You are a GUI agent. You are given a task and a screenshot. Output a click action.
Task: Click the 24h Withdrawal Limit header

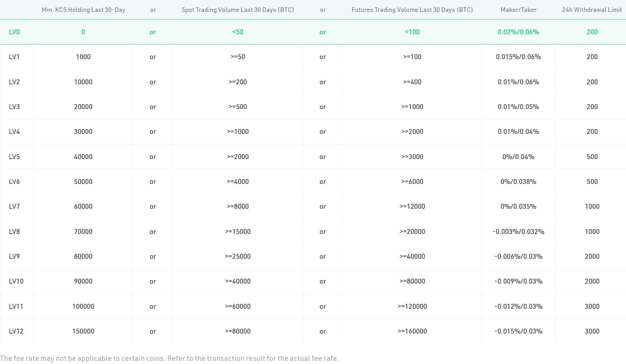592,10
